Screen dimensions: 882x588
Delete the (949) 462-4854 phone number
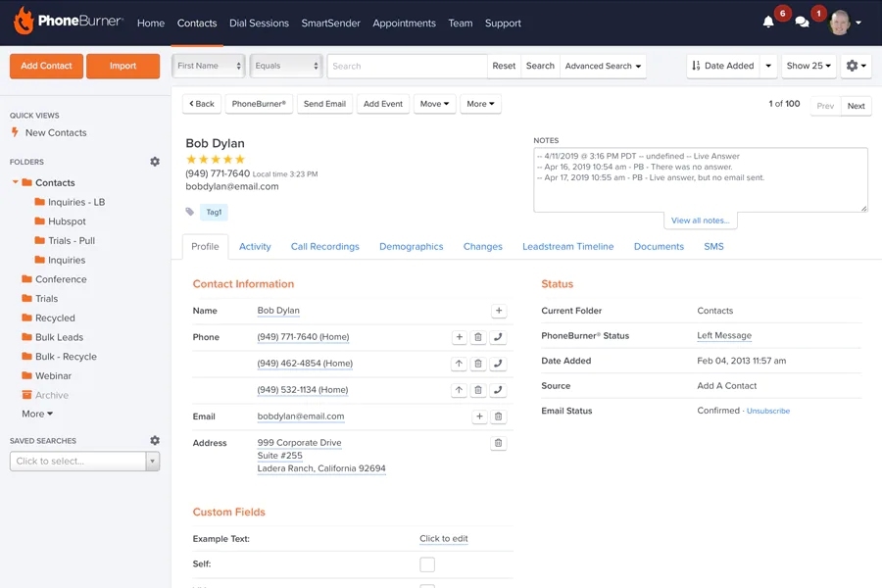[478, 364]
